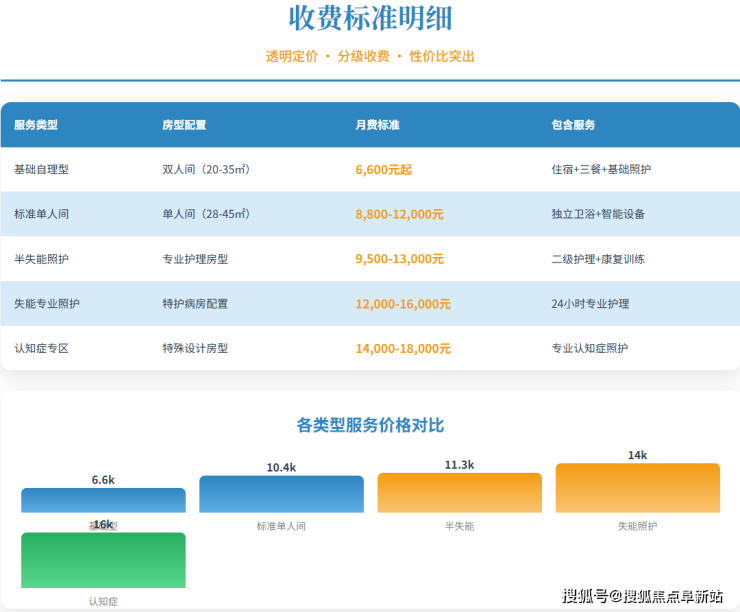Click the blue 10.4k 标准单人间 bar
Viewport: 740px width, 612px height.
click(281, 494)
